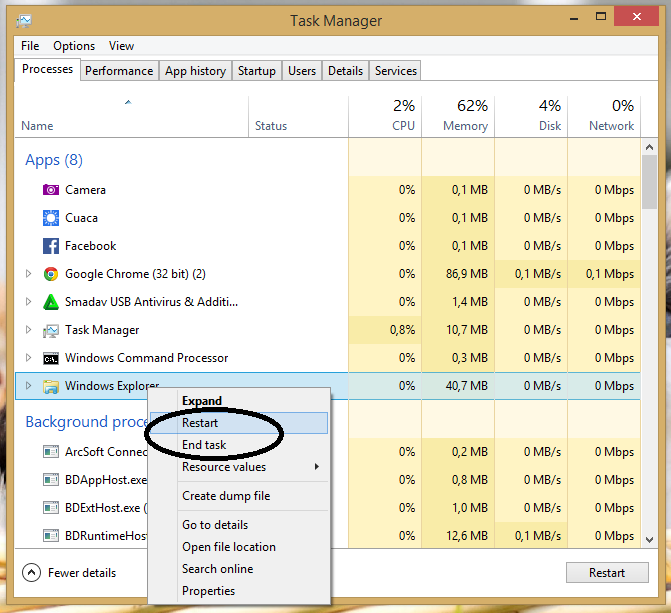The image size is (671, 613).
Task: Click the Smadav USB Antivirus icon
Action: click(50, 302)
